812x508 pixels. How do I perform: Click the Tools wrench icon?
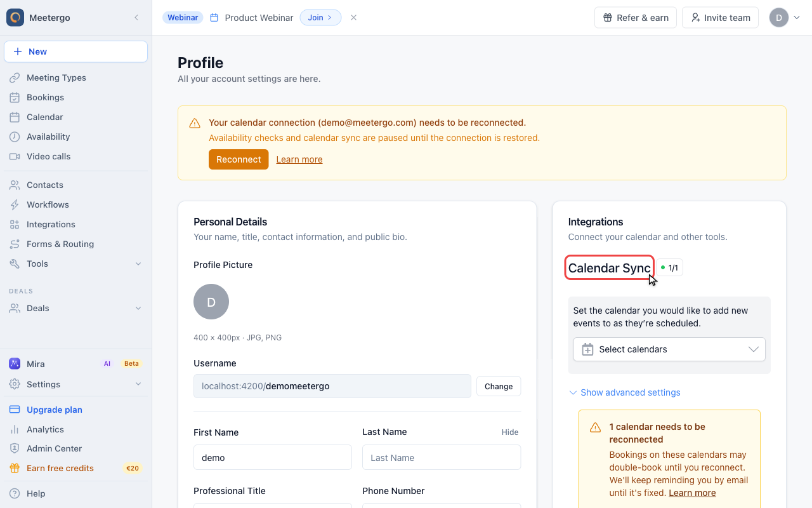click(15, 264)
